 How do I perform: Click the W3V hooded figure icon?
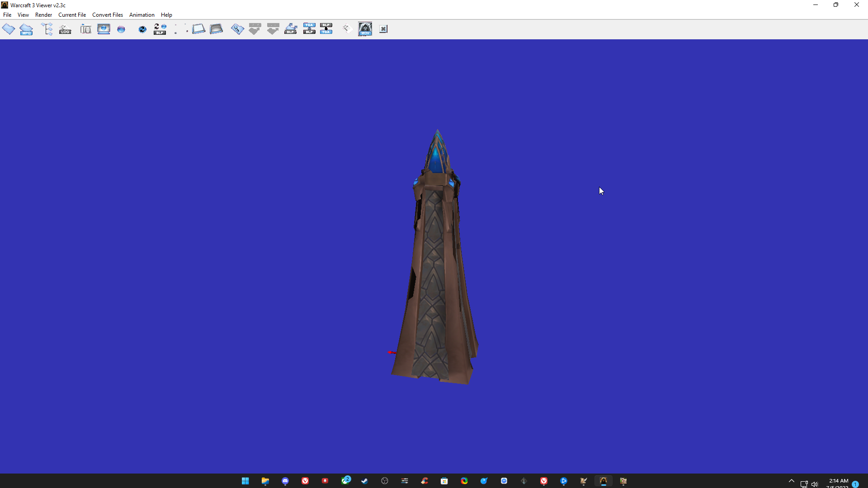[365, 29]
